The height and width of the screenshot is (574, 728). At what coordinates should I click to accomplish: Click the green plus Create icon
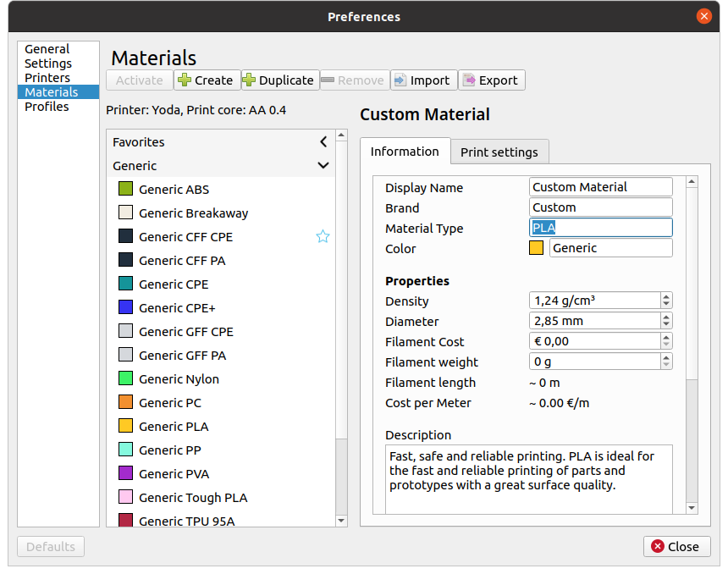pos(185,80)
